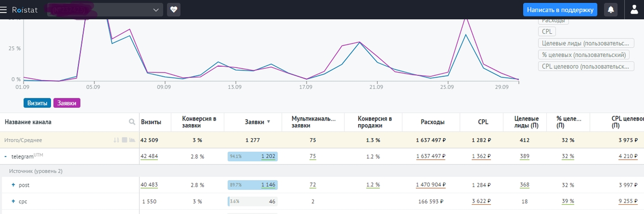Sort by Визиты column header
Image resolution: width=644 pixels, height=214 pixels.
point(151,122)
